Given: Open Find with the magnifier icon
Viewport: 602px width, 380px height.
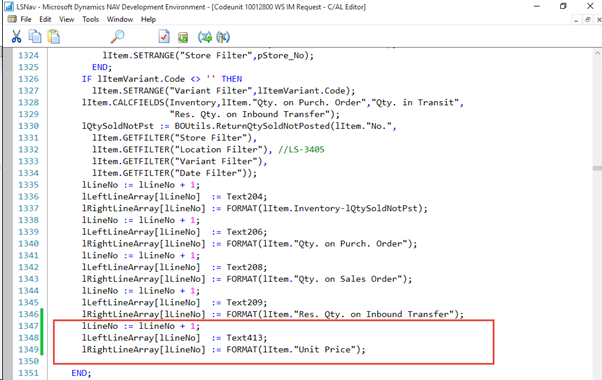Looking at the screenshot, I should pos(117,36).
